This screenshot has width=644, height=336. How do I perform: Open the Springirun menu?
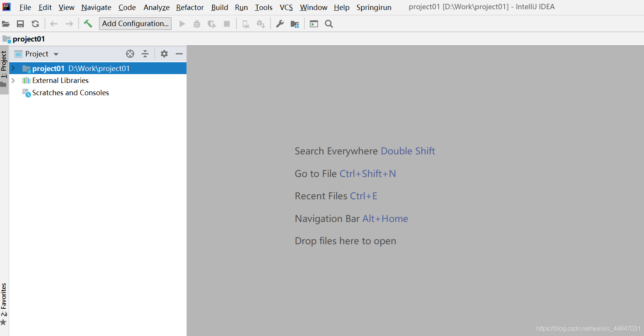(x=374, y=7)
